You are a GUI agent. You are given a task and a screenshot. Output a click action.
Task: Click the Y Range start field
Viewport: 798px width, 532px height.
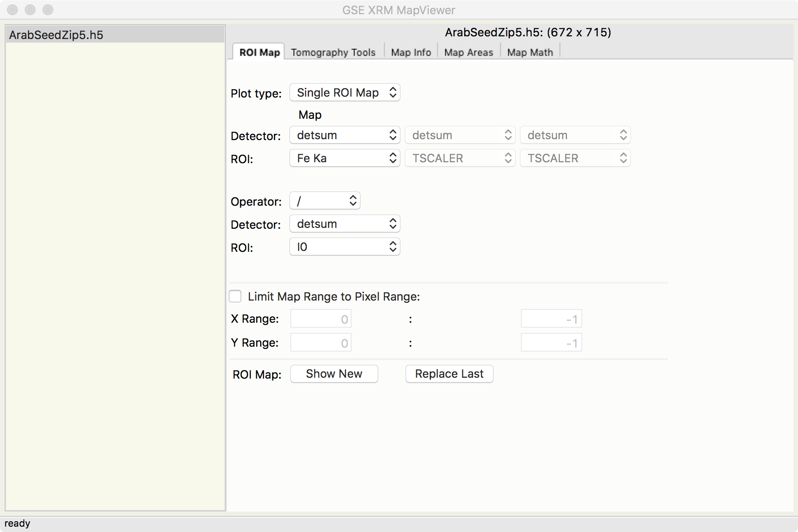321,343
